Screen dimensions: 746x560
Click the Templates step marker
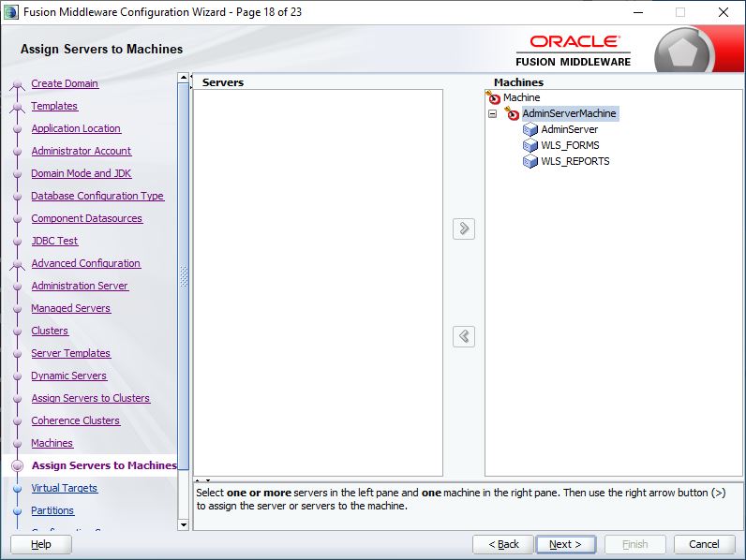18,108
